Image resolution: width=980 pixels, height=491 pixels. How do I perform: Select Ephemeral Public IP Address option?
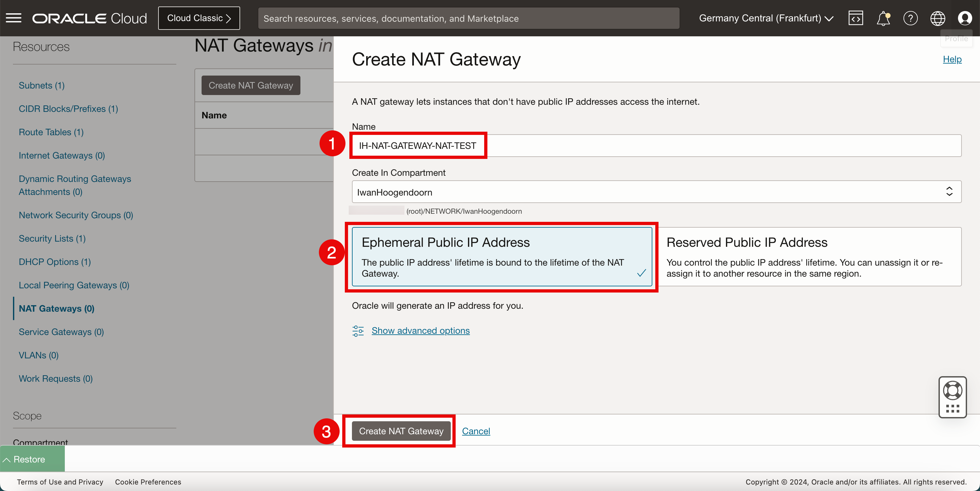(x=502, y=257)
